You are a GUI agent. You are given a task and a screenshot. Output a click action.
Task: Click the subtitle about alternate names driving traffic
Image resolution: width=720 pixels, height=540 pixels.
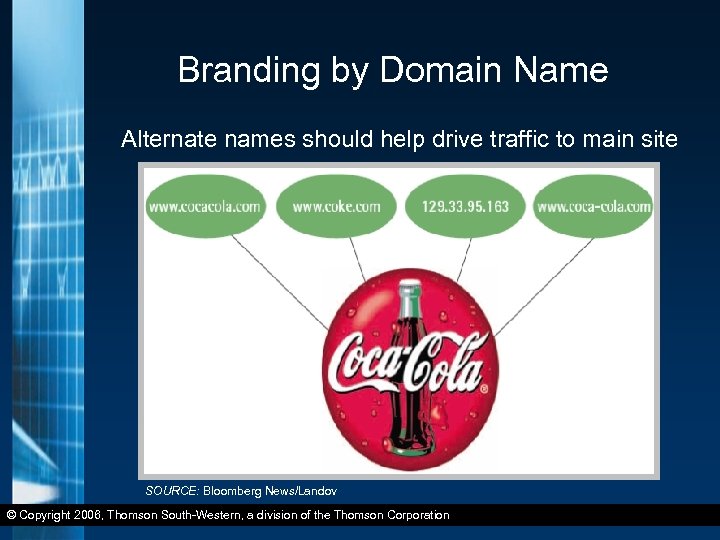pos(399,139)
